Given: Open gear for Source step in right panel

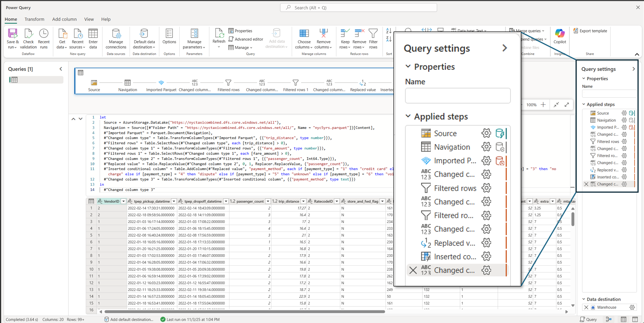Looking at the screenshot, I should [624, 113].
